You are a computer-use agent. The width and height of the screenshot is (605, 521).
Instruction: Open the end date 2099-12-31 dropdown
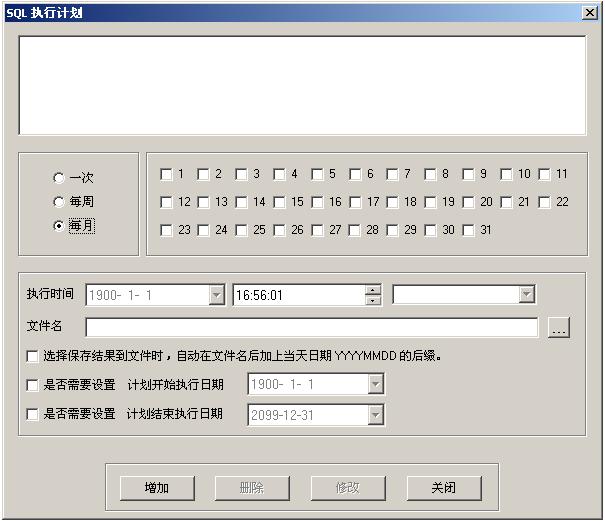pos(375,415)
